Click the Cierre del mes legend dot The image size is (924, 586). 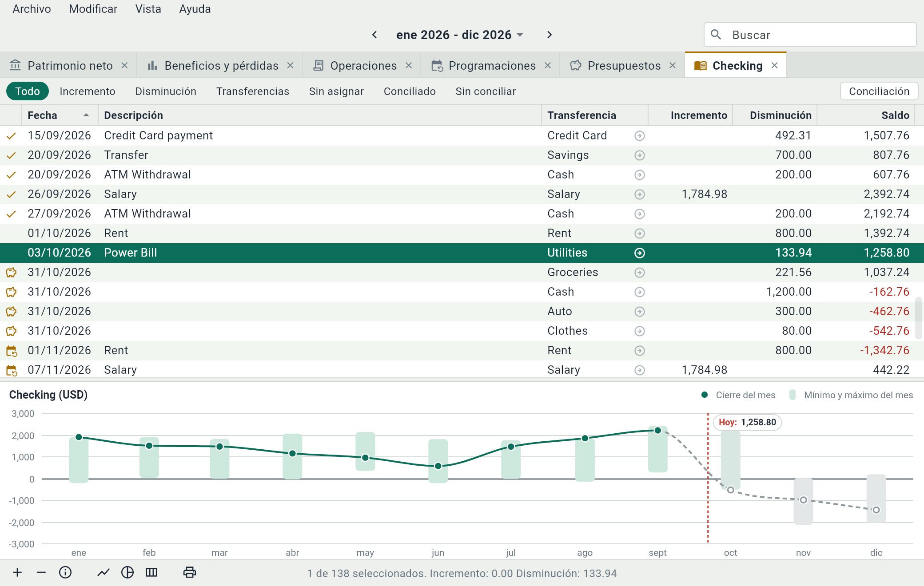point(705,395)
